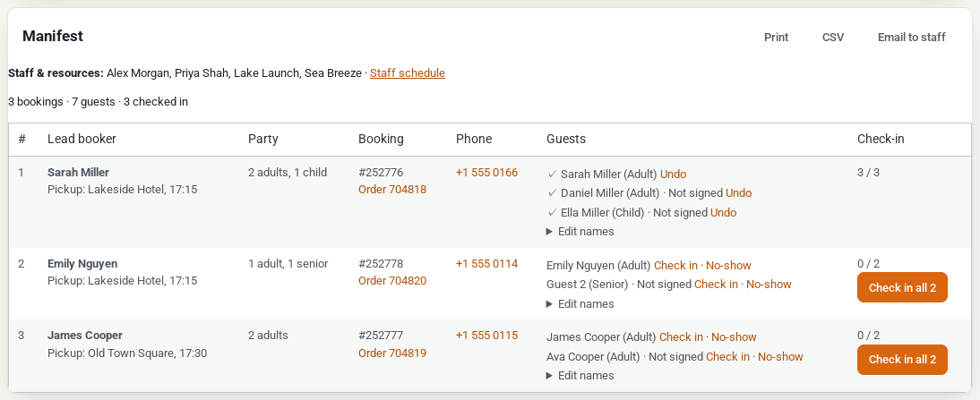Image resolution: width=980 pixels, height=400 pixels.
Task: Expand Edit names for James Cooper booking
Action: [580, 376]
